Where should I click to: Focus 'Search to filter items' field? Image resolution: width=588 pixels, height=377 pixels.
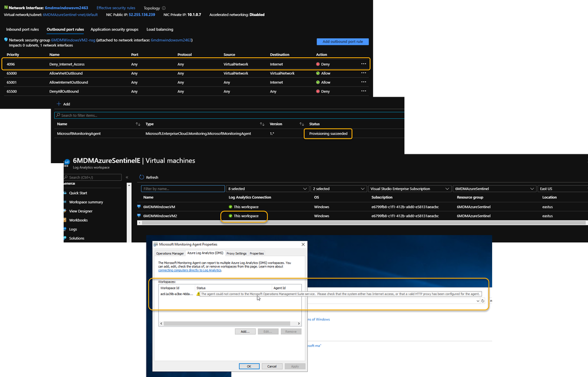coord(229,115)
